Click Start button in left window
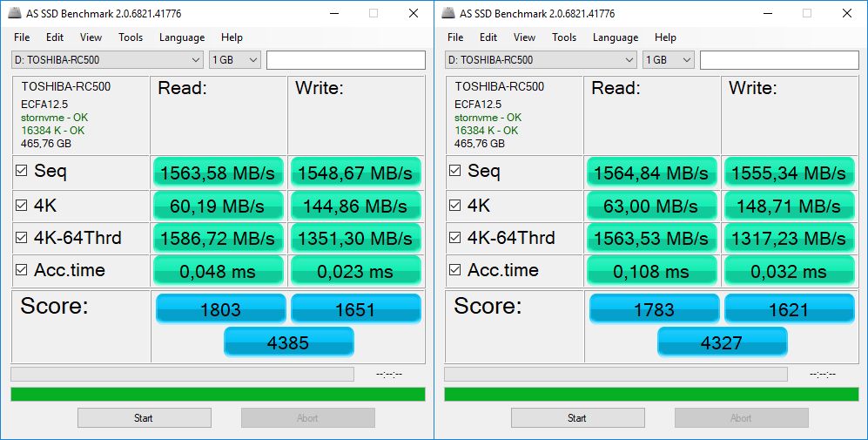 (144, 418)
